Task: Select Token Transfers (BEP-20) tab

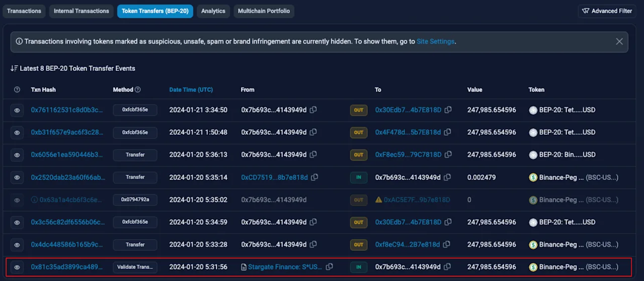Action: 155,11
